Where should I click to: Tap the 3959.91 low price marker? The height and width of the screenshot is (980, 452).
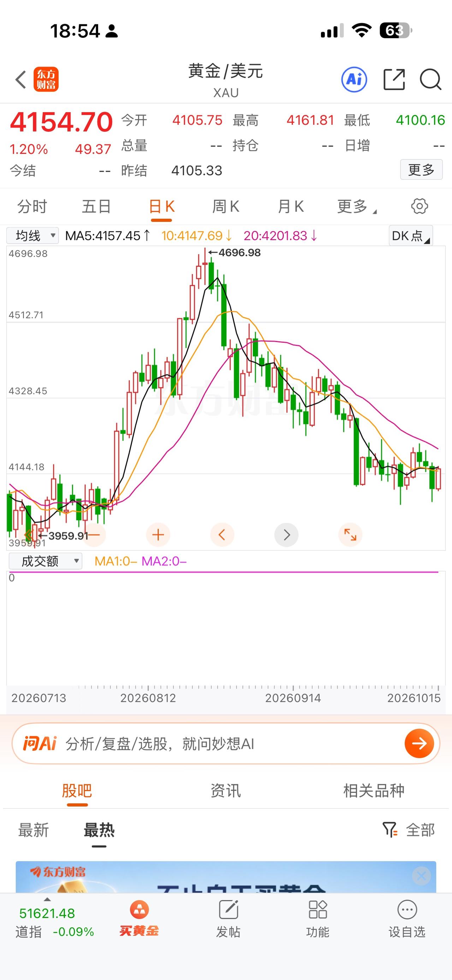click(63, 536)
